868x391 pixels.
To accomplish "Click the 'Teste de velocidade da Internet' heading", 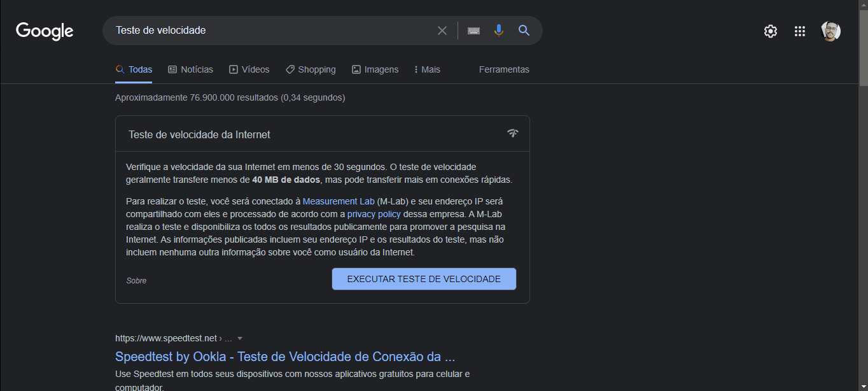I will tap(199, 134).
